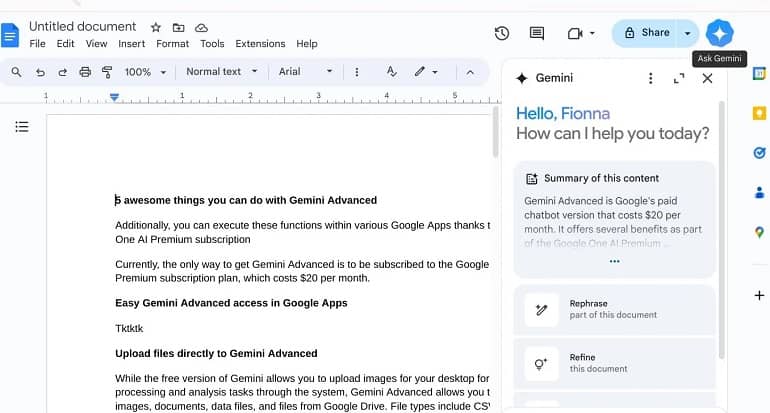Viewport: 770px width, 413px height.
Task: Click the Share button
Action: [645, 33]
